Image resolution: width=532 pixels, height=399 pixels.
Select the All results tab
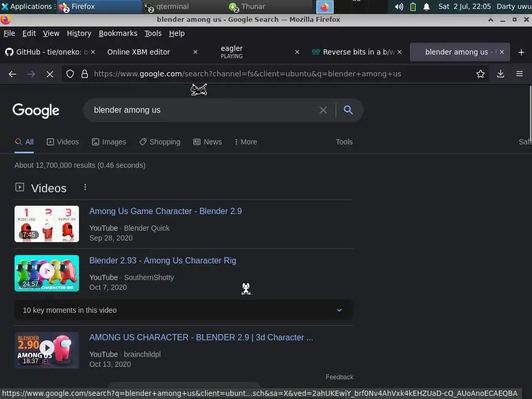click(x=24, y=142)
